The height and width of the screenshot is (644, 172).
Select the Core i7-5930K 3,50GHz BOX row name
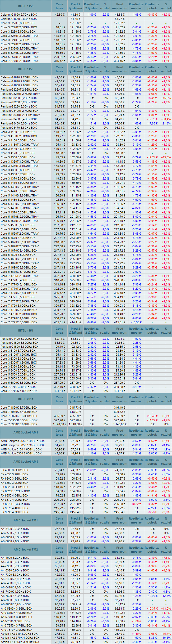19,420
